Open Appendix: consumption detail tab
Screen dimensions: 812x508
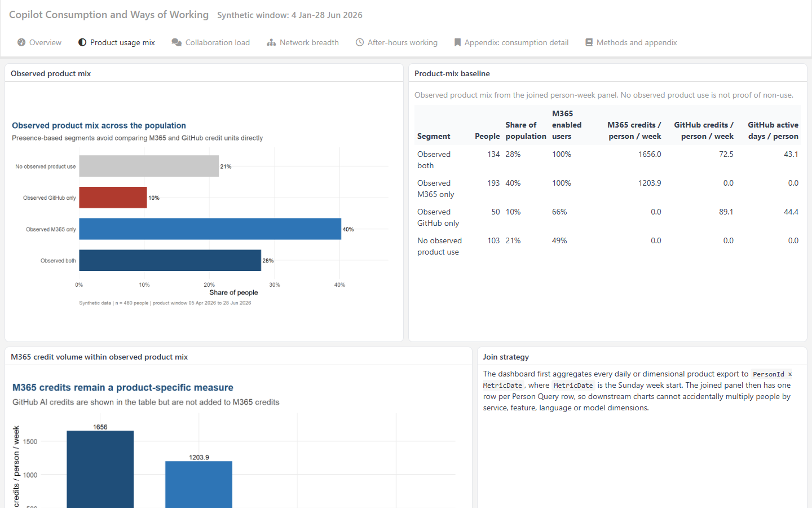[511, 42]
